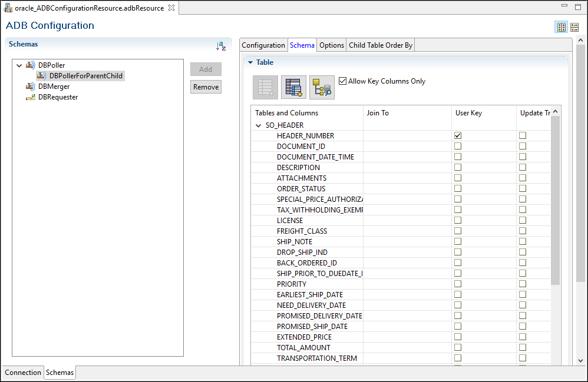
Task: Check User Key for DOCUMENT_ID
Action: tap(458, 146)
